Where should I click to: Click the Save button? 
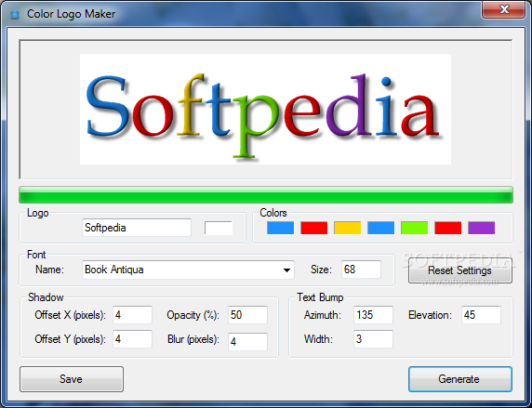[72, 379]
